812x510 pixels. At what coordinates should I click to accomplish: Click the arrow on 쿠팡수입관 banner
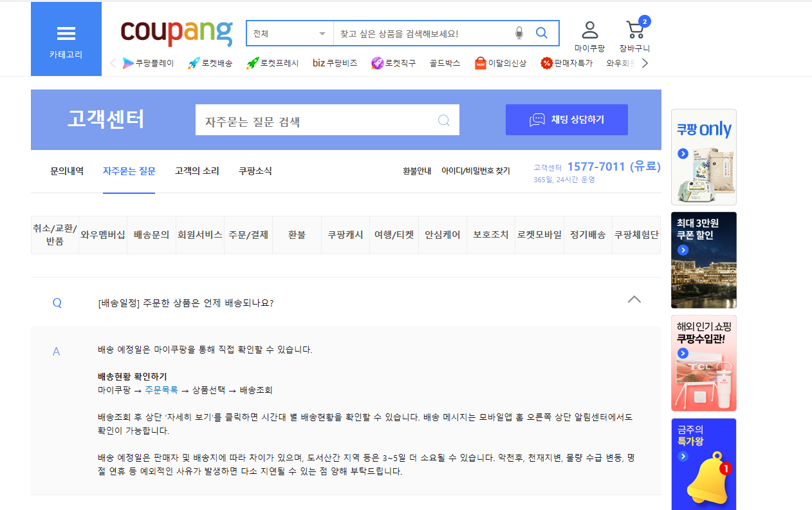(x=683, y=354)
